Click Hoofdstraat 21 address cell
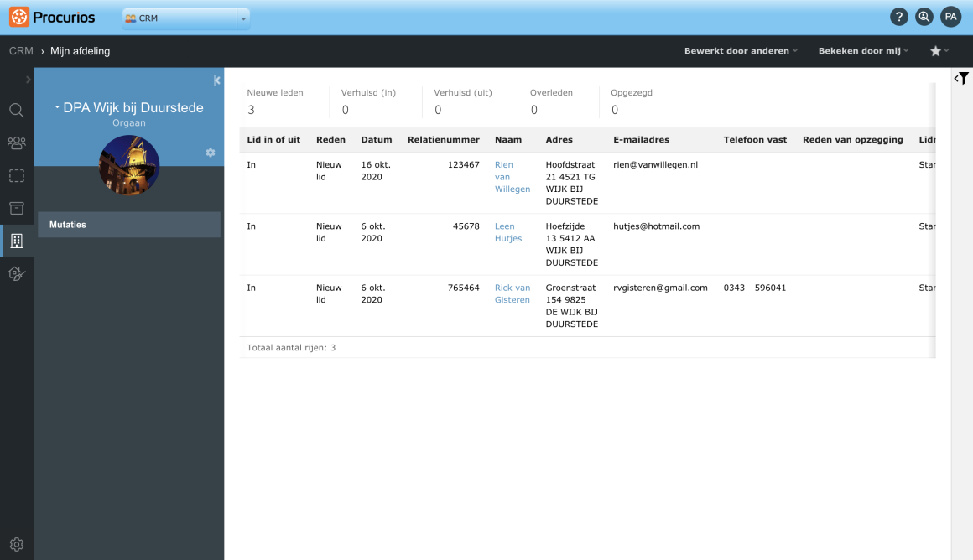The height and width of the screenshot is (560, 973). pos(571,183)
